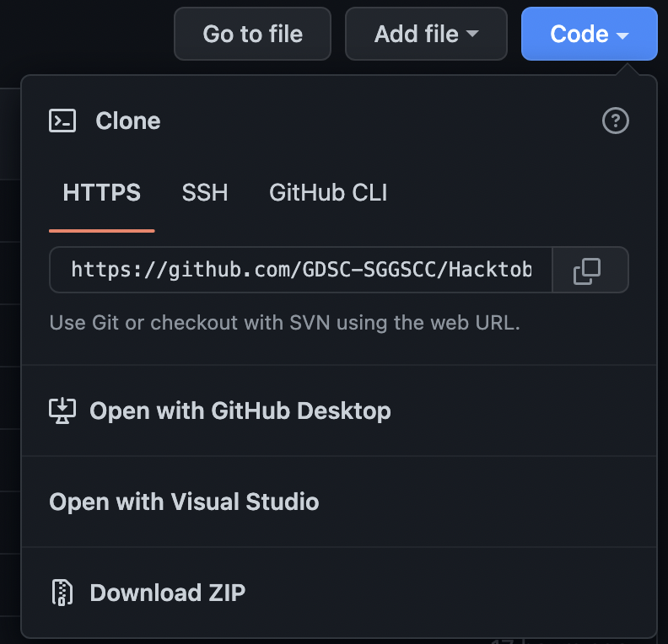Image resolution: width=668 pixels, height=644 pixels.
Task: Copy the HTTPS clone URL to clipboard
Action: (590, 270)
